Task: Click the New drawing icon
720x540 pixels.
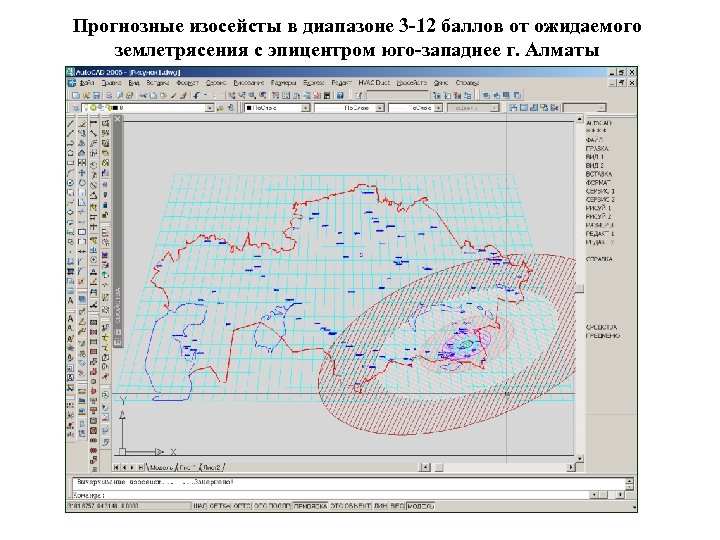Action: click(76, 96)
